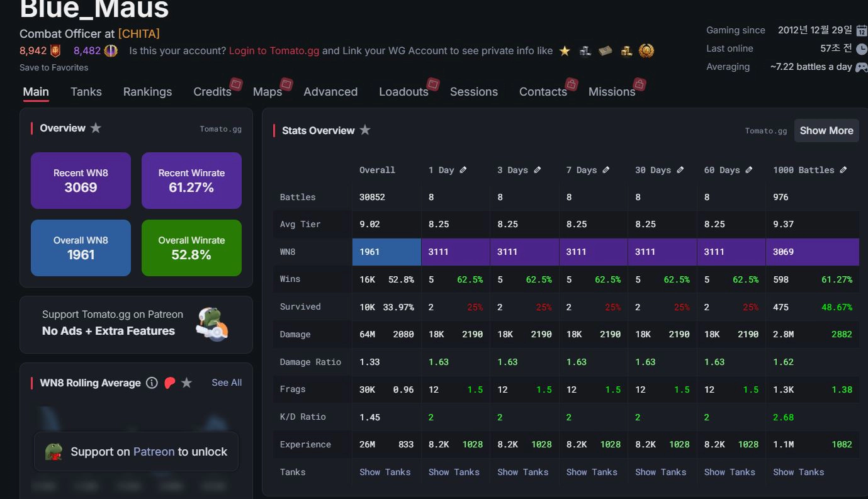Click the orange rating badge next to 8,942

click(55, 50)
